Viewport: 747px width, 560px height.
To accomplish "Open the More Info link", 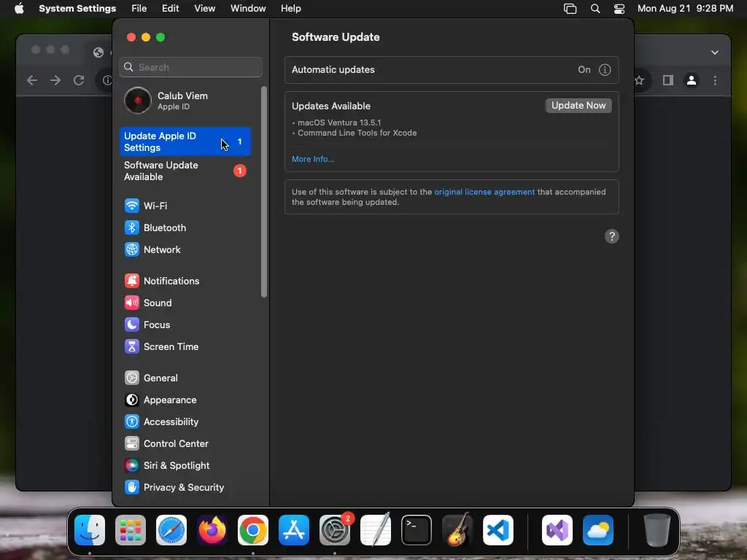I will tap(313, 159).
